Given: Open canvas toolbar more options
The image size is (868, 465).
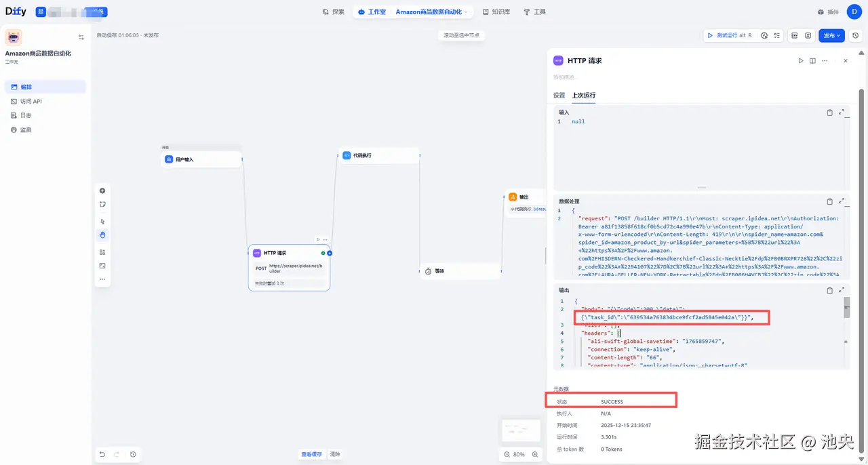Looking at the screenshot, I should (102, 279).
